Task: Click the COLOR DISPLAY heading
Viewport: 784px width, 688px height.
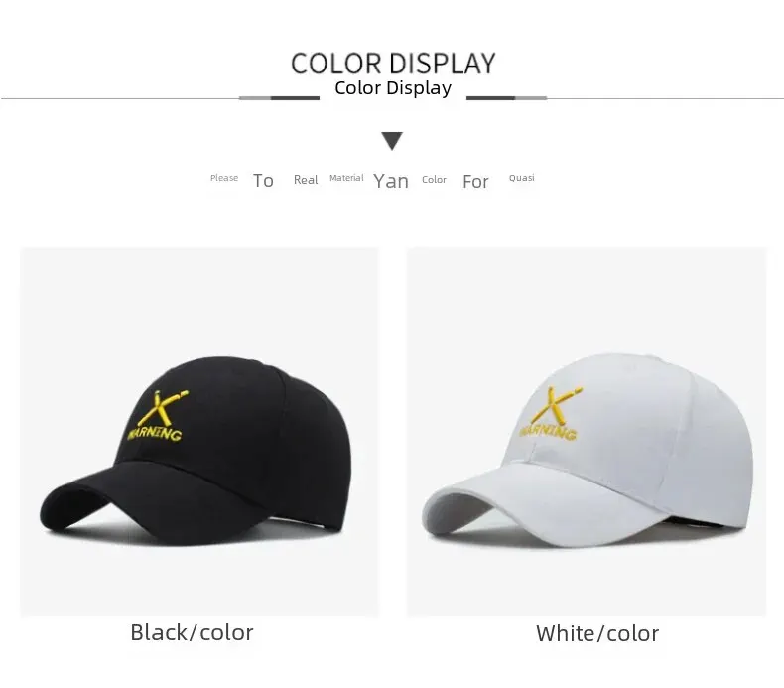Action: [x=393, y=64]
